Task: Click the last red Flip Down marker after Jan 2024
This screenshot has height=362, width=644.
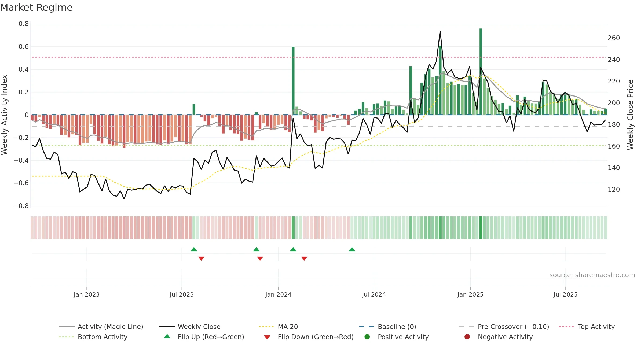Action: pos(304,258)
